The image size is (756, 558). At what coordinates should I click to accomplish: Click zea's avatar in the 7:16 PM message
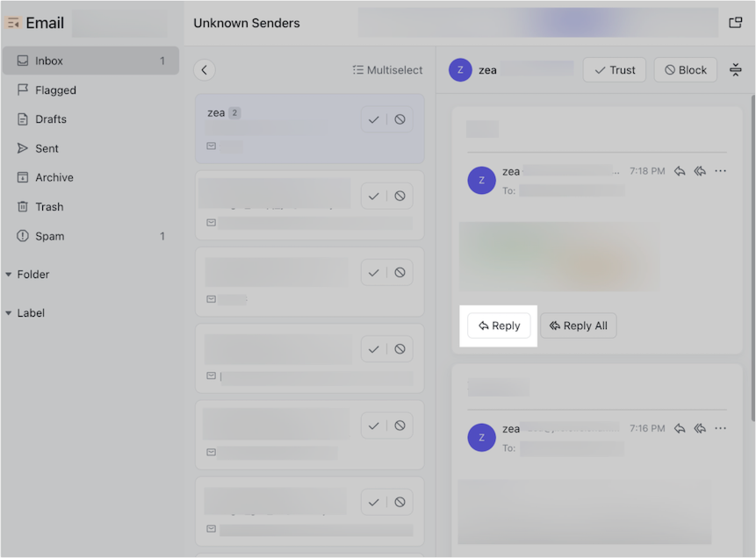(482, 438)
